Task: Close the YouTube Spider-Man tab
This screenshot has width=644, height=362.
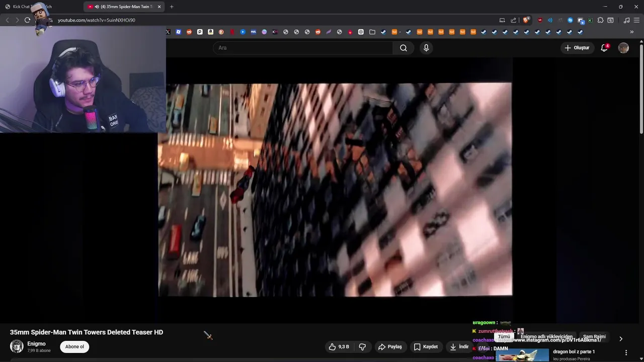Action: pos(159,7)
